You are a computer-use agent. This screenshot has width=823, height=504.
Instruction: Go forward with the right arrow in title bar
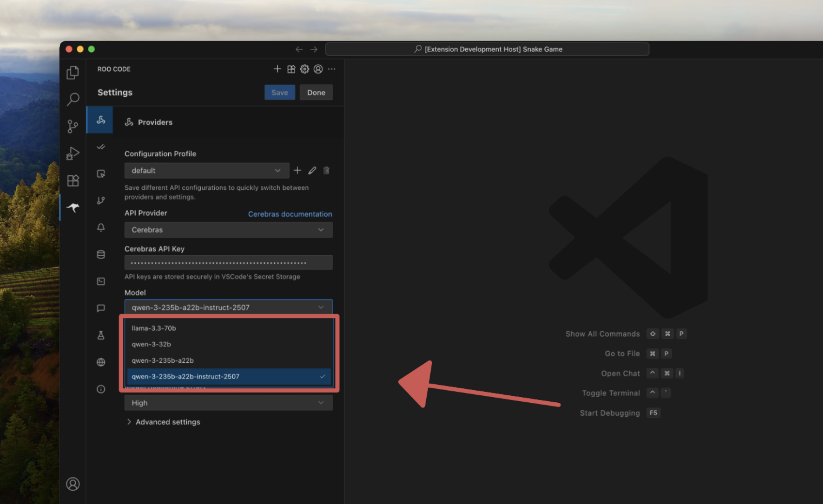pos(314,49)
